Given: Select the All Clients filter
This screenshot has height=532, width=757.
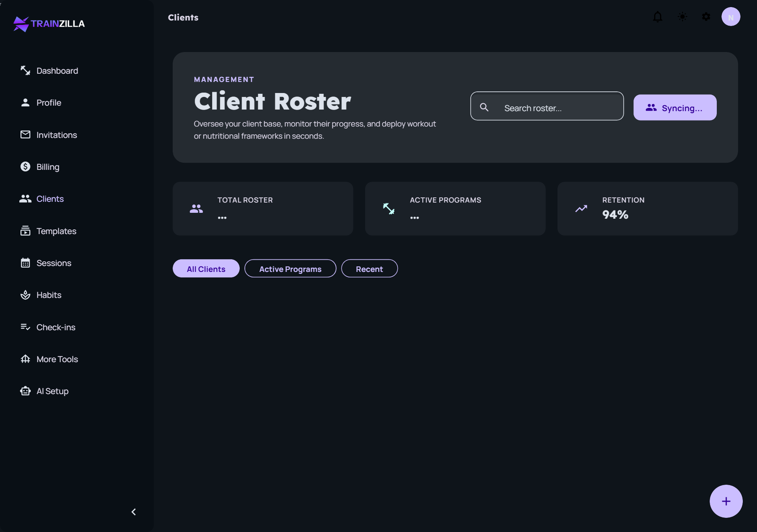Looking at the screenshot, I should (206, 269).
